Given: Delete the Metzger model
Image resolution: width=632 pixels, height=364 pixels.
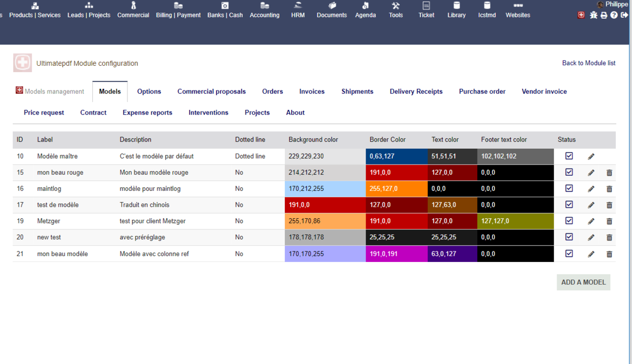Looking at the screenshot, I should coord(609,221).
